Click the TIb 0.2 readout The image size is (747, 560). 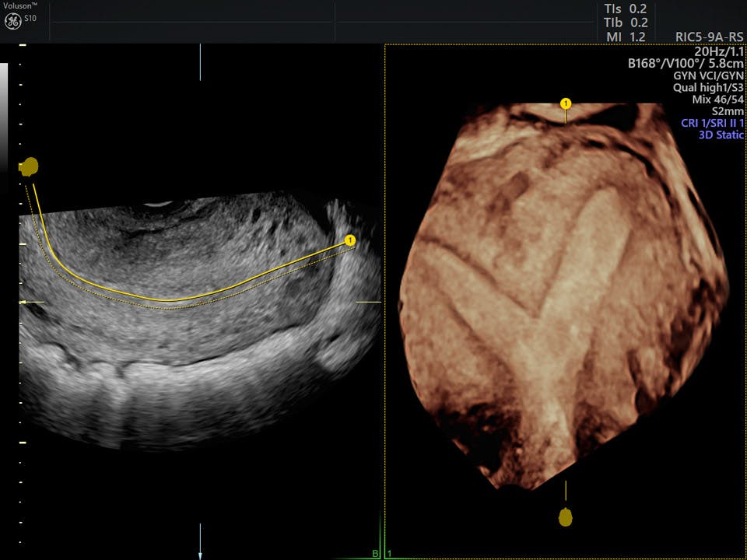click(x=626, y=23)
